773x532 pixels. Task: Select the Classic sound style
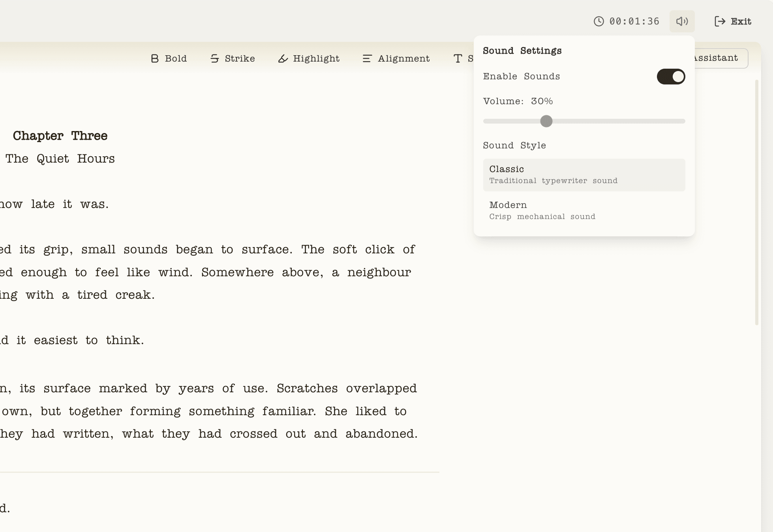[584, 175]
